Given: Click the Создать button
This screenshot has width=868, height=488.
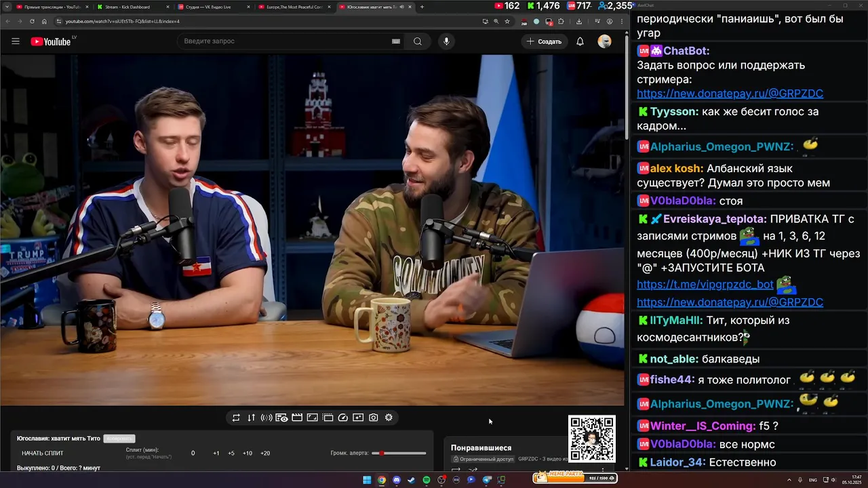Looking at the screenshot, I should click(x=544, y=41).
